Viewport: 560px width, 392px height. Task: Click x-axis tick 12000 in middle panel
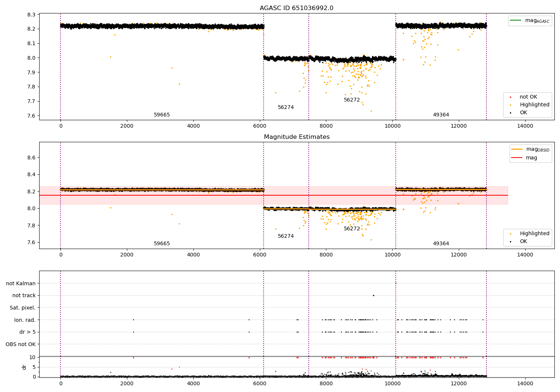[459, 255]
